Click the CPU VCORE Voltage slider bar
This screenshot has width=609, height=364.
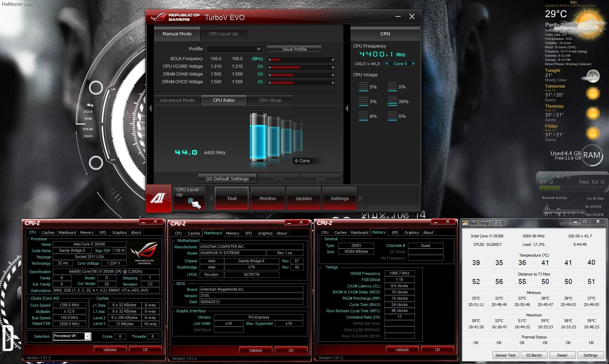(301, 67)
